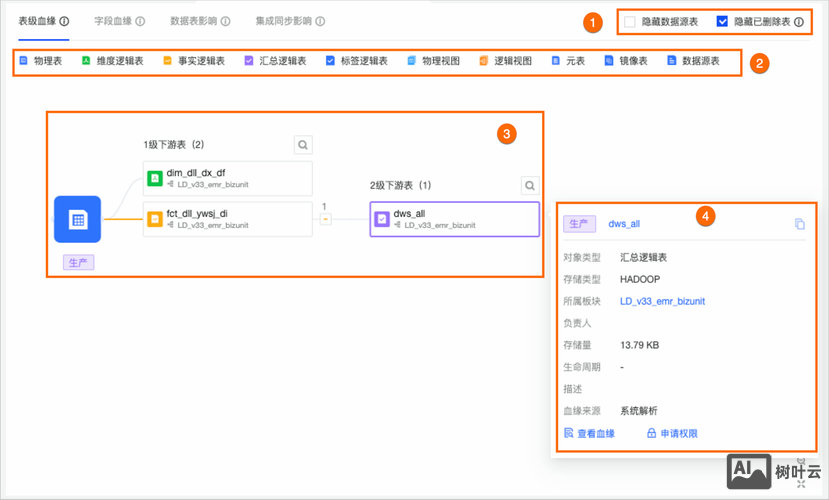The height and width of the screenshot is (500, 829).
Task: Click the 数据源表 legend icon
Action: [671, 61]
